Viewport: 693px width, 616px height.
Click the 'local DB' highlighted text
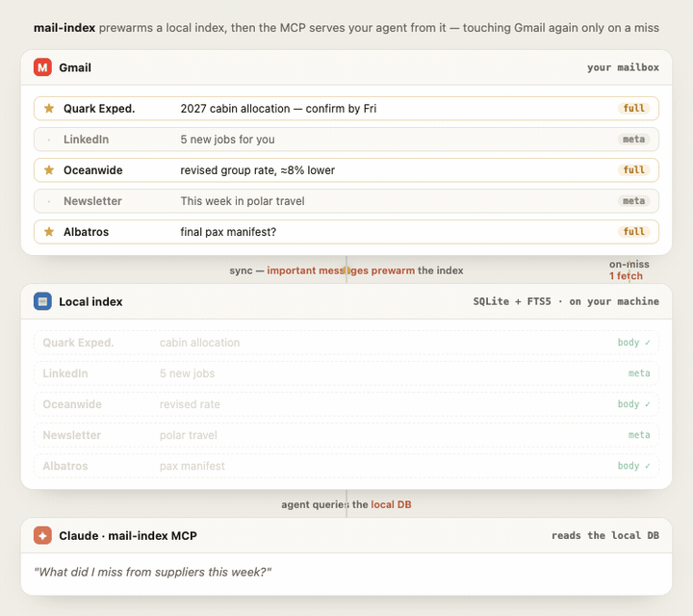pyautogui.click(x=391, y=504)
